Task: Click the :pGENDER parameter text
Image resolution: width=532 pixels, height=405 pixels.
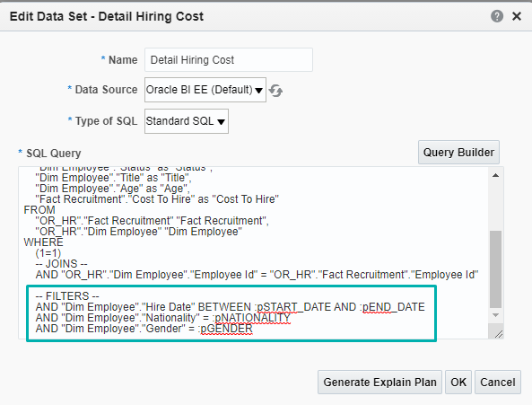Action: (x=226, y=329)
